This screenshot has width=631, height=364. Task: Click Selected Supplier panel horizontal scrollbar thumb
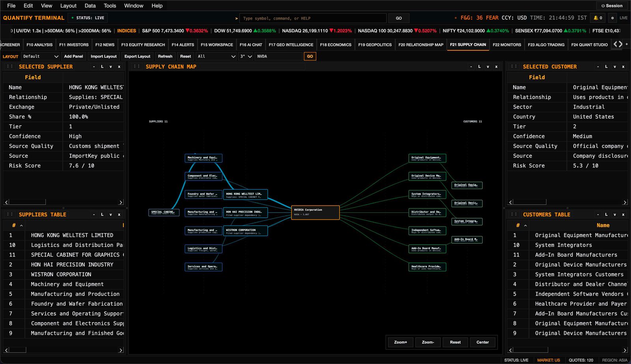click(27, 202)
